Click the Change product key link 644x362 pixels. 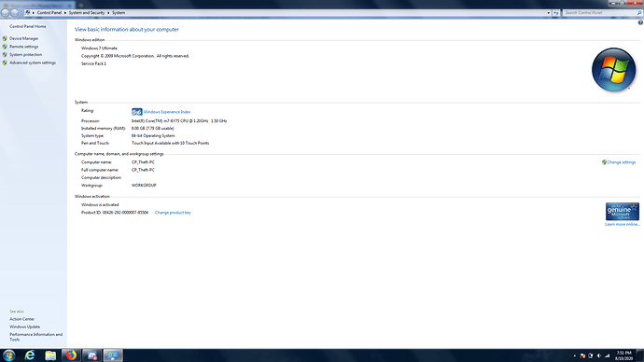tap(173, 213)
